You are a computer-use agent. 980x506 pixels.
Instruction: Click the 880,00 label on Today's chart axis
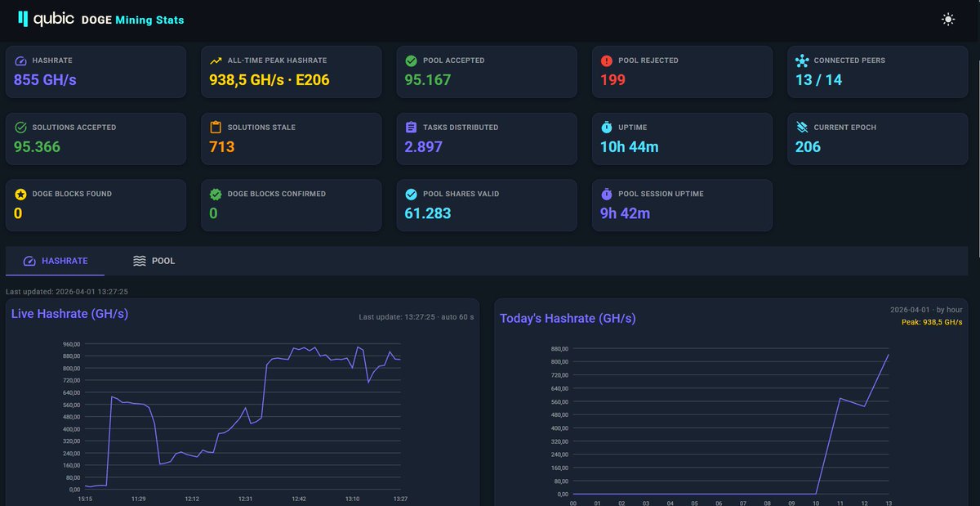coord(559,348)
